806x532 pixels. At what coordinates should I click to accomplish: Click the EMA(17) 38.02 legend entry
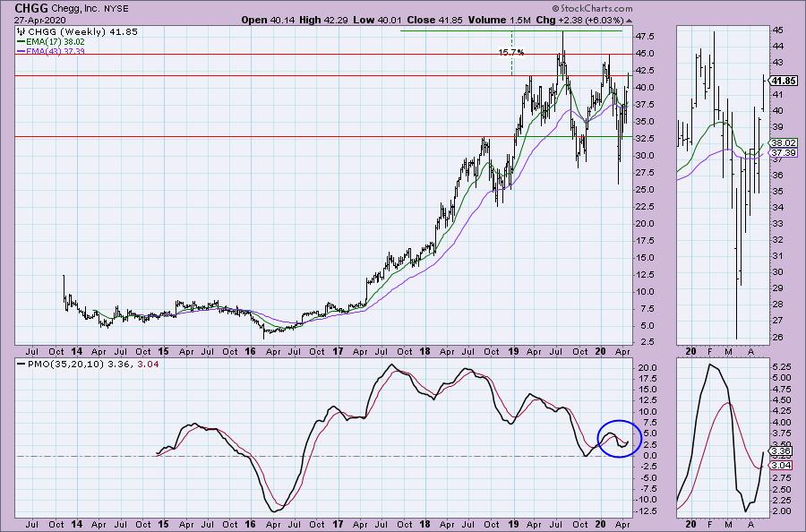55,41
